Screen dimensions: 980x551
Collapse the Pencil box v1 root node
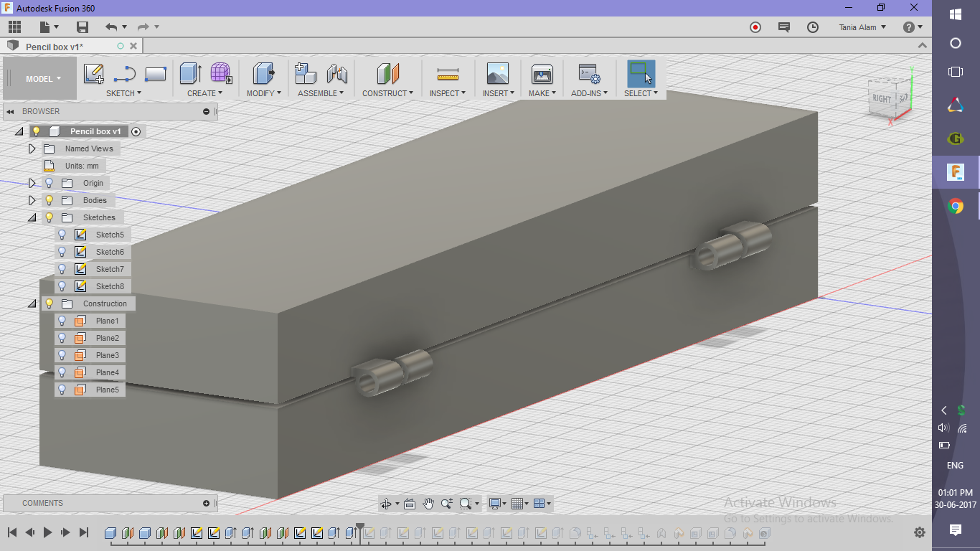click(19, 131)
